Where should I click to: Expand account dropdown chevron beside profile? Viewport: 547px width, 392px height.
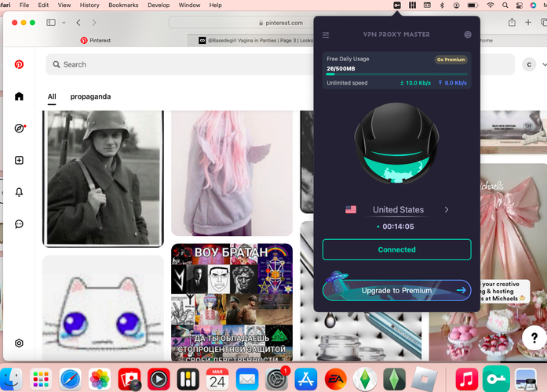(544, 64)
